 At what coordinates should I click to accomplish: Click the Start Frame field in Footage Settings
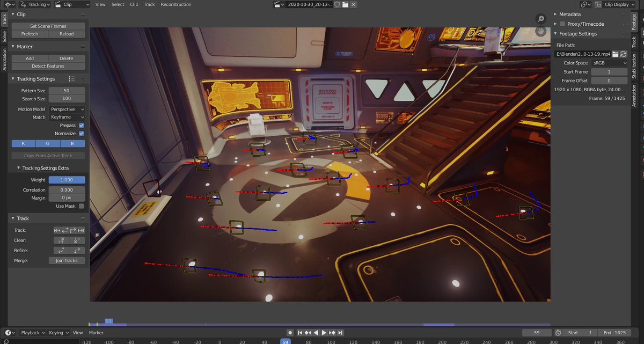click(609, 72)
